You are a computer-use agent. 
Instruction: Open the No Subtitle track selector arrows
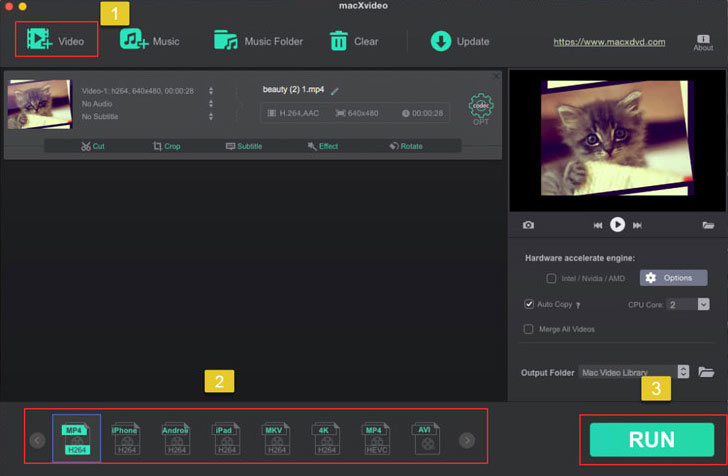211,116
